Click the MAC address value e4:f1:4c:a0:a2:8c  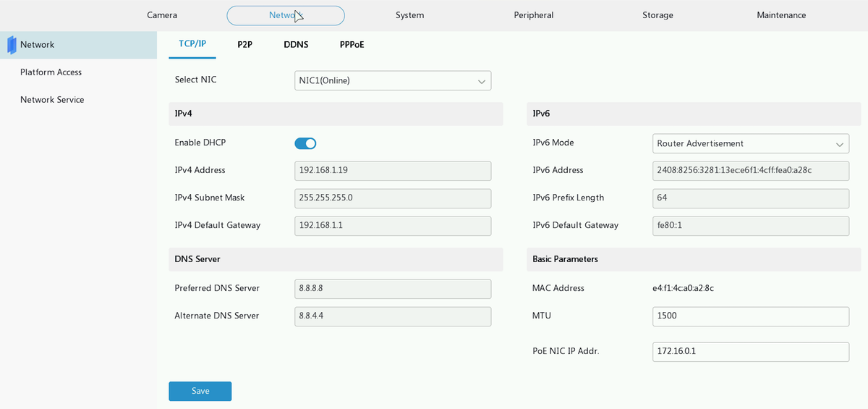684,288
